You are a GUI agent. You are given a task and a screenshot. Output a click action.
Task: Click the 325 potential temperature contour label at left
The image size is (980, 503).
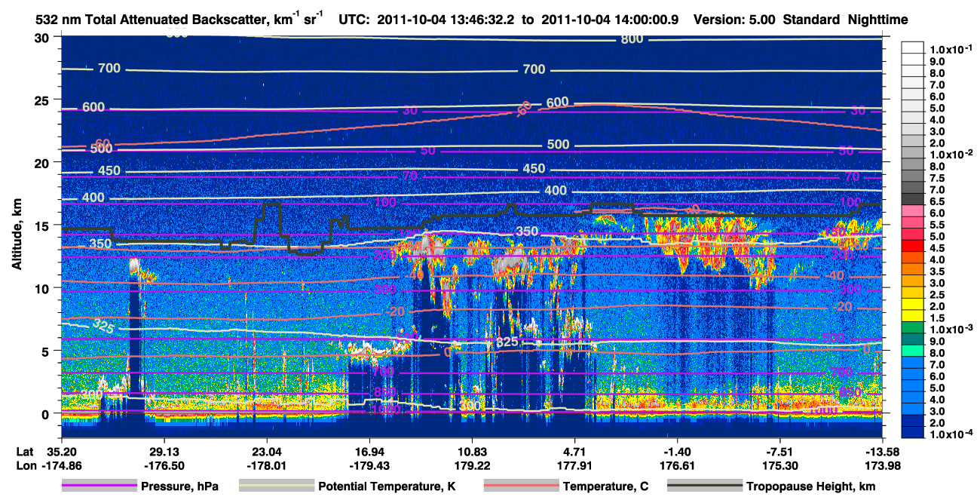click(x=104, y=325)
